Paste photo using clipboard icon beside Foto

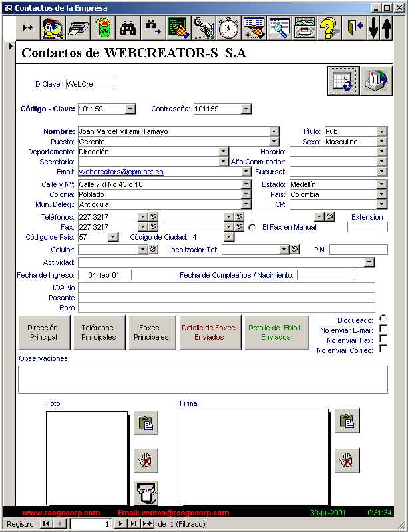(x=146, y=423)
